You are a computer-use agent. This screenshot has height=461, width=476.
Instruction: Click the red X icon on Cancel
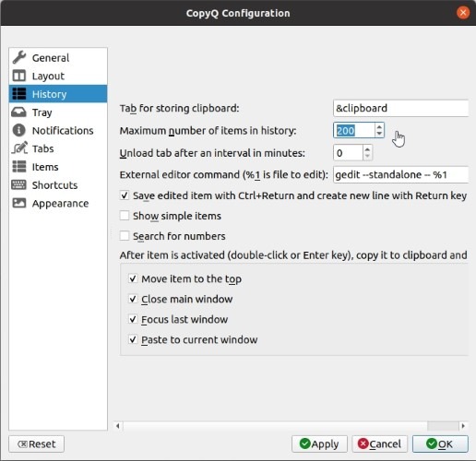tap(363, 443)
